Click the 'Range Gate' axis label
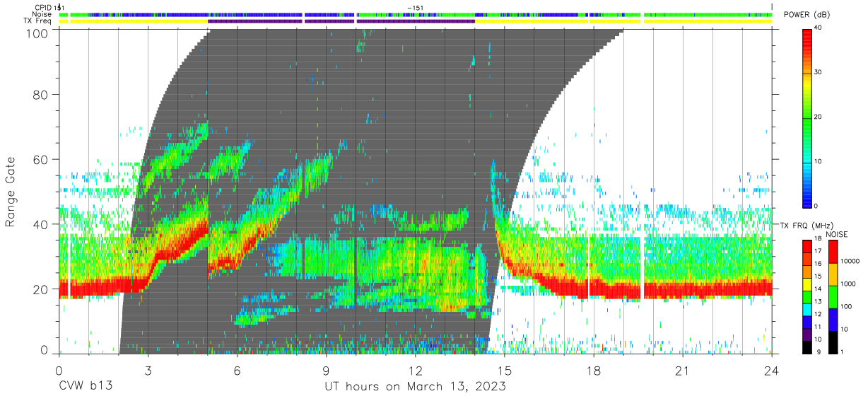 11,192
